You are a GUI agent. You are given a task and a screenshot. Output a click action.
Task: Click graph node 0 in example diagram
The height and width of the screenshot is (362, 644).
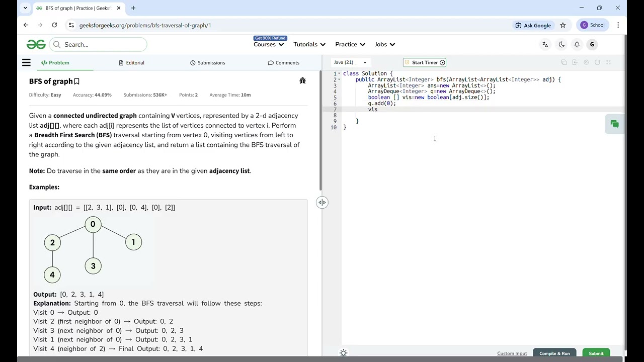(x=93, y=224)
